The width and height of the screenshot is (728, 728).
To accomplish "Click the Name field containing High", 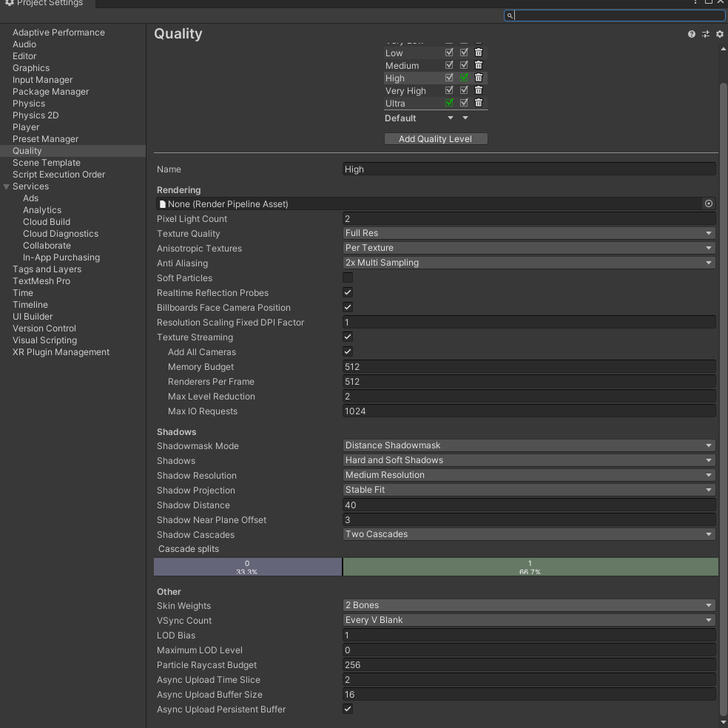I will tap(529, 169).
